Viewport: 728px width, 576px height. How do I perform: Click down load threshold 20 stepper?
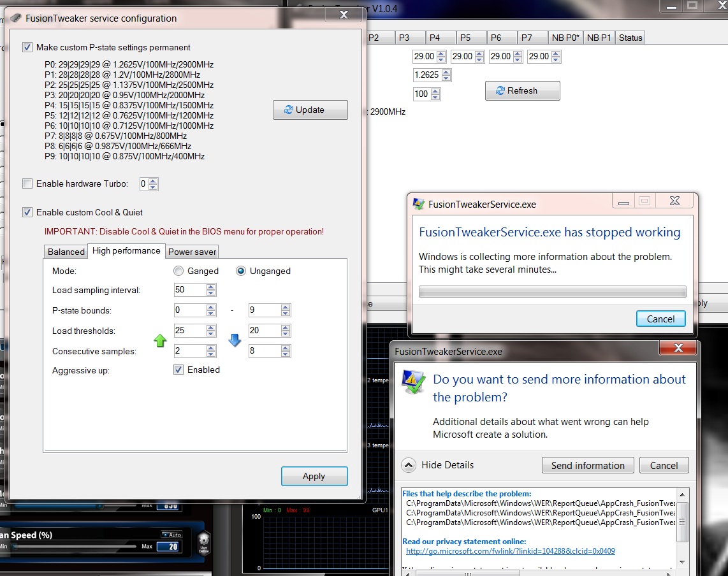click(286, 331)
